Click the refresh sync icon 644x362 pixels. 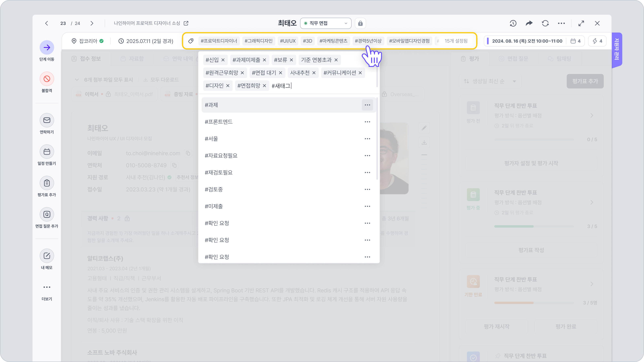pyautogui.click(x=545, y=23)
